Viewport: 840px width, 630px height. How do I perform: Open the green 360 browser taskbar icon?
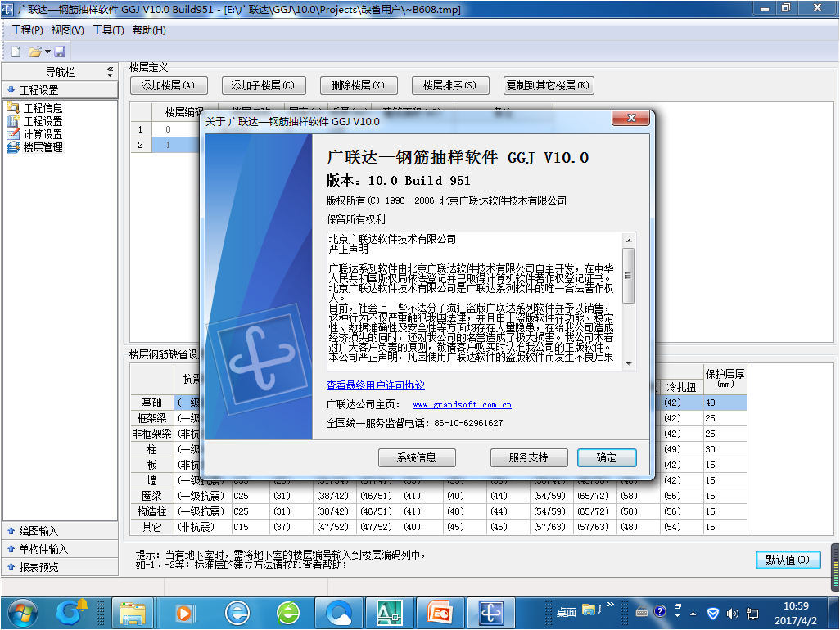click(288, 613)
